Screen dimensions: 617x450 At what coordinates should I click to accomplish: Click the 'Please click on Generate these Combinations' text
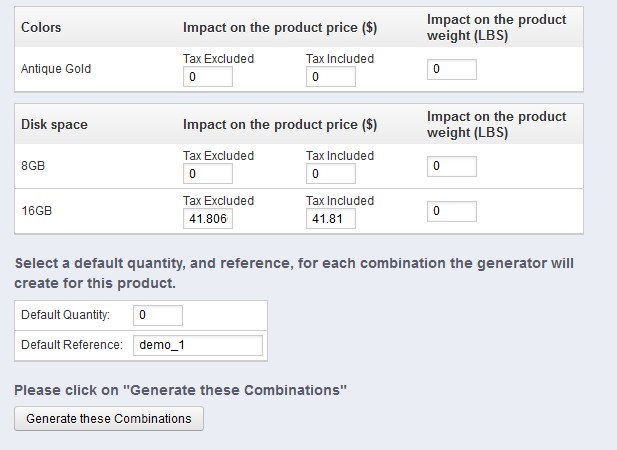[x=180, y=388]
